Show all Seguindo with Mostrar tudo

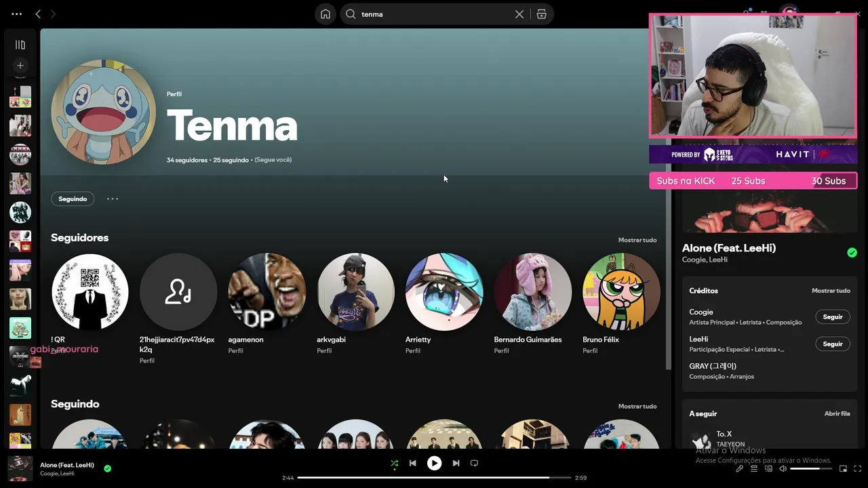point(637,406)
